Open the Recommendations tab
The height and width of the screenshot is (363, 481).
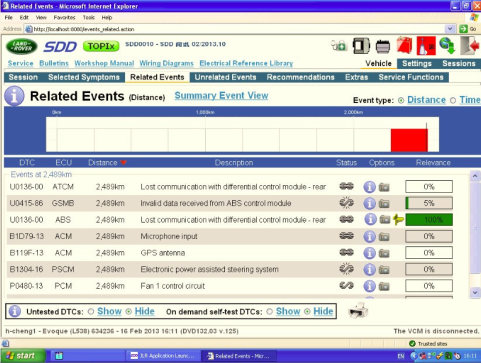tap(300, 77)
